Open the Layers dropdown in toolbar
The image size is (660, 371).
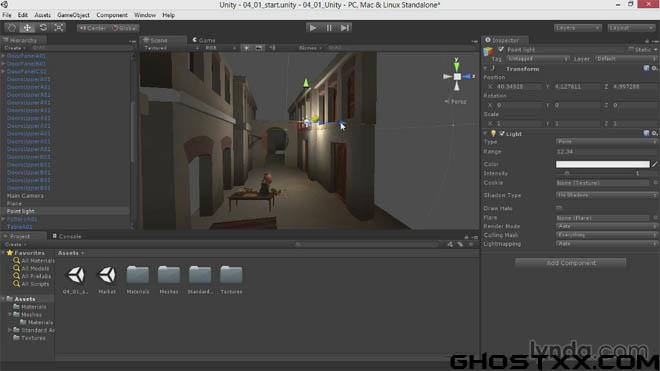click(577, 28)
